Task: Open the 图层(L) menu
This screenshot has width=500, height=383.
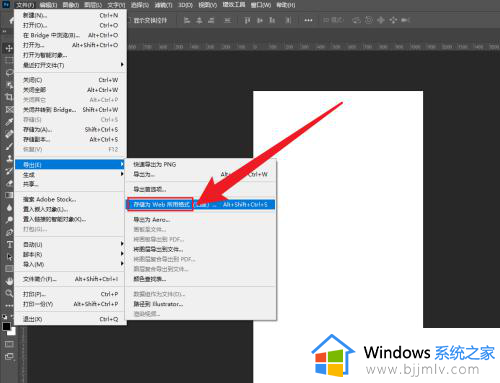Action: click(x=93, y=5)
